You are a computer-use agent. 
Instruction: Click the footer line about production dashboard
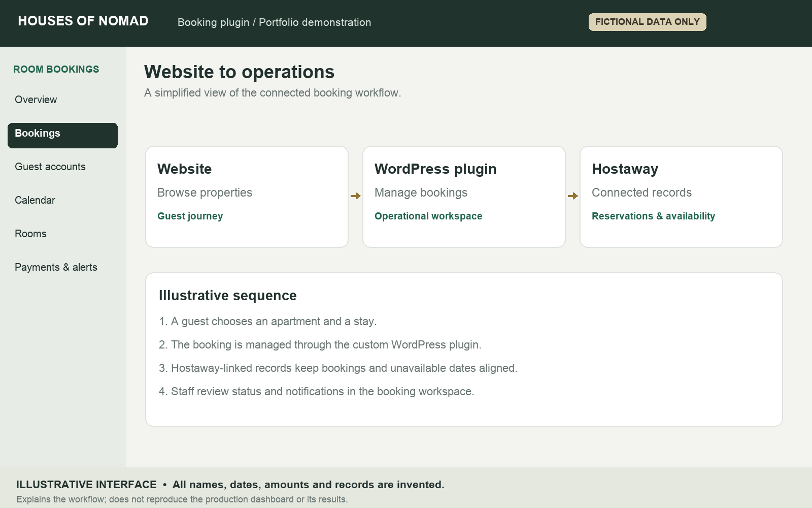pos(182,499)
